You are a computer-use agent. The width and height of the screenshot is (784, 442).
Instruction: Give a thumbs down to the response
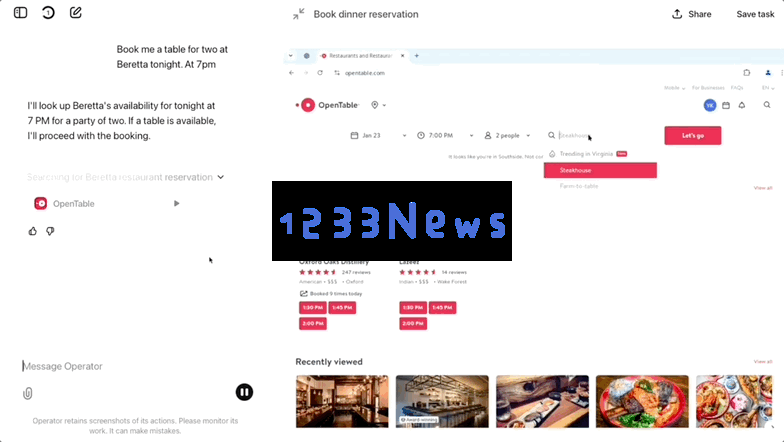[x=50, y=231]
